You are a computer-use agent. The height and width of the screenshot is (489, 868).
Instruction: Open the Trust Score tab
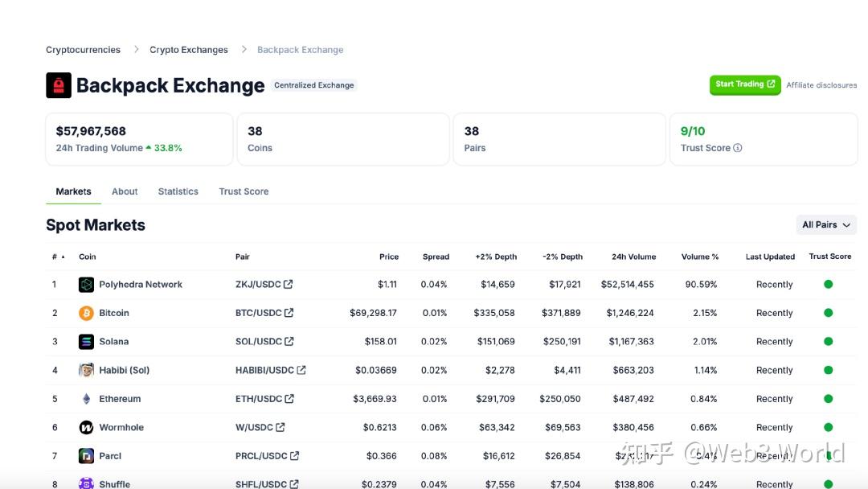244,191
